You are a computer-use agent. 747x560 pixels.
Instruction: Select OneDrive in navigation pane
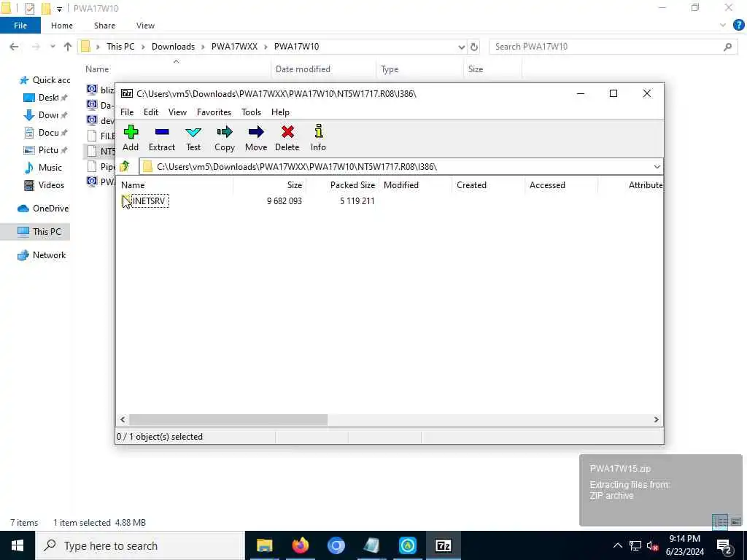coord(43,209)
